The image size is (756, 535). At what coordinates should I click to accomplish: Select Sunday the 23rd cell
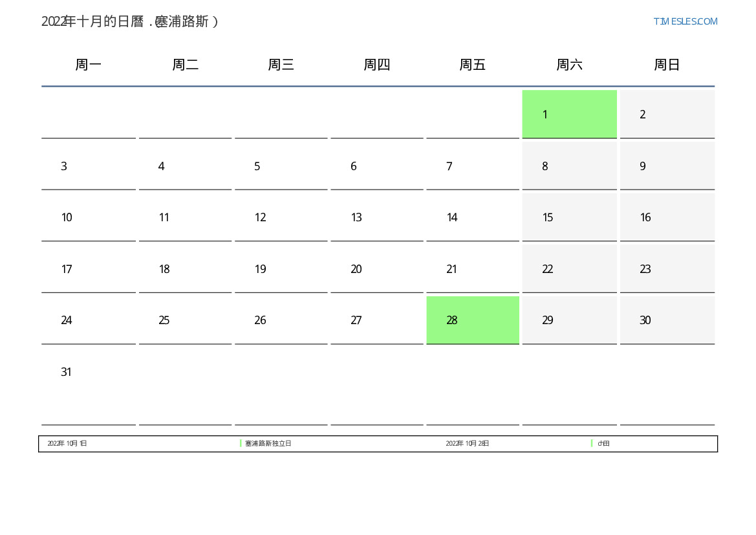click(x=667, y=268)
